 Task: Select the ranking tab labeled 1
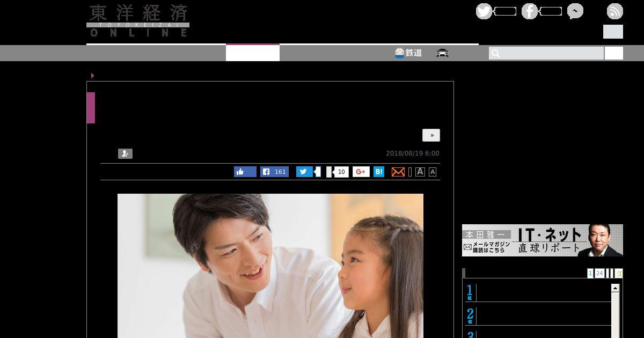(x=590, y=274)
